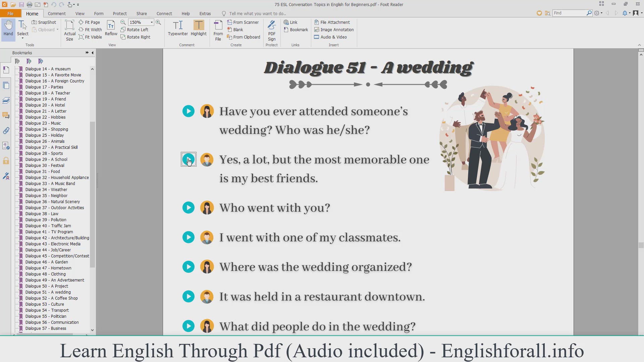Play audio for 'It was held in a restaurant downtown.'
The height and width of the screenshot is (362, 644).
tap(189, 297)
